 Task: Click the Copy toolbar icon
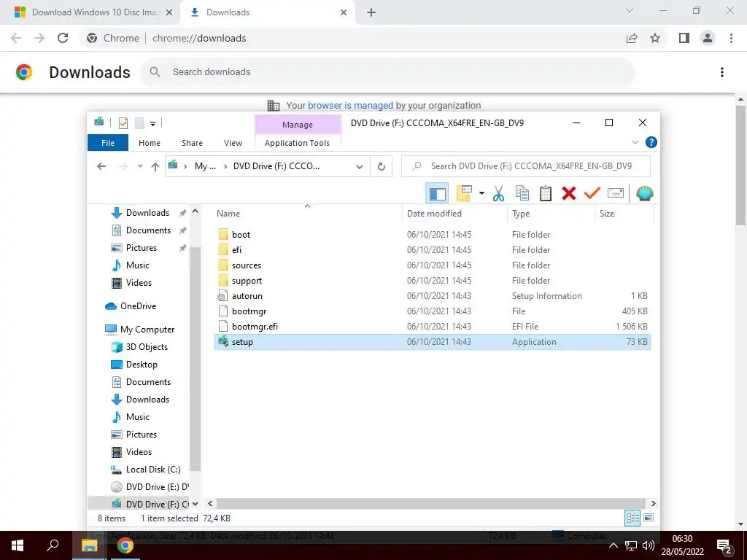(522, 193)
